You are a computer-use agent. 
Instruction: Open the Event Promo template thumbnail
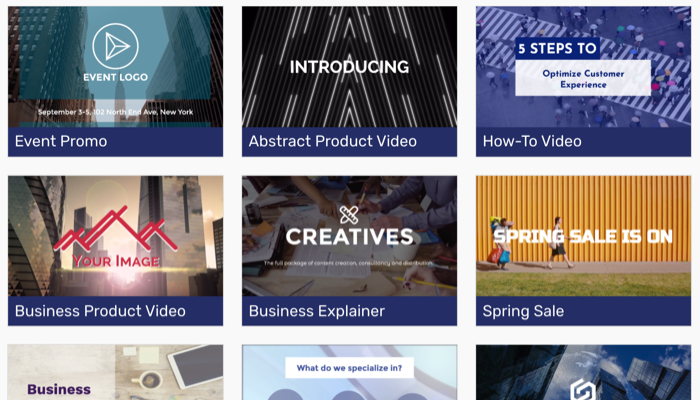pos(116,67)
